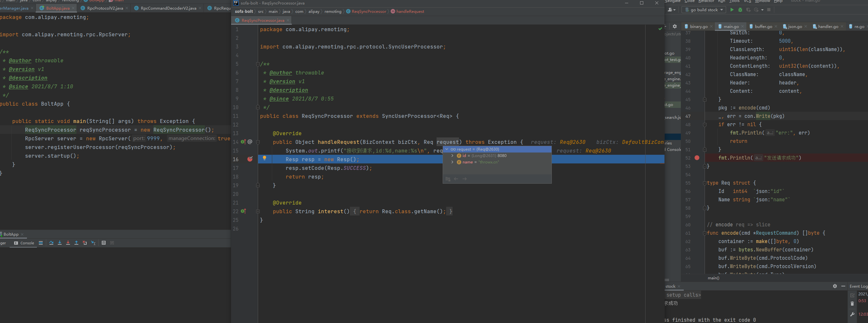Click the green inspection checkmark in ReqSyncProcessor editor
Viewport: 868px width, 323px height.
tap(660, 29)
